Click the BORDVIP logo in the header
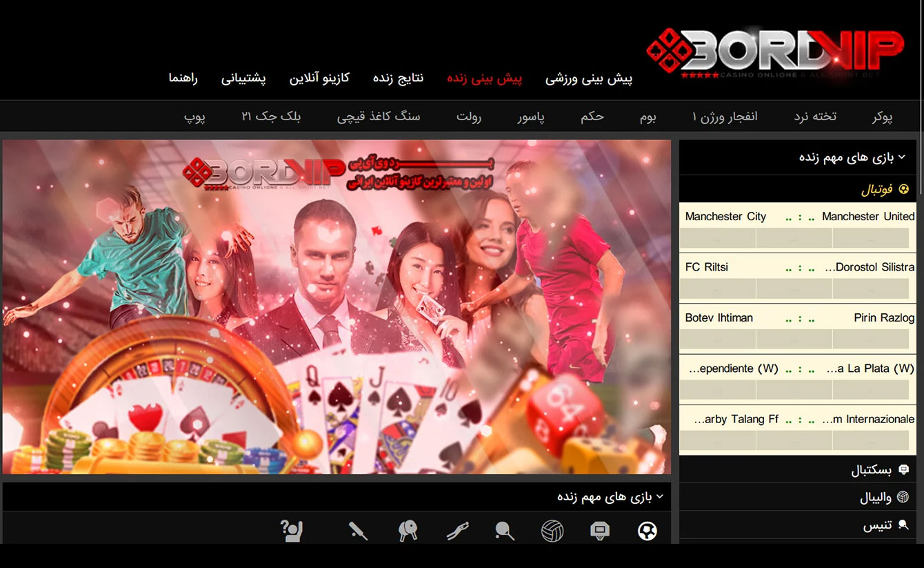Screen dimensions: 924x568 (775, 53)
